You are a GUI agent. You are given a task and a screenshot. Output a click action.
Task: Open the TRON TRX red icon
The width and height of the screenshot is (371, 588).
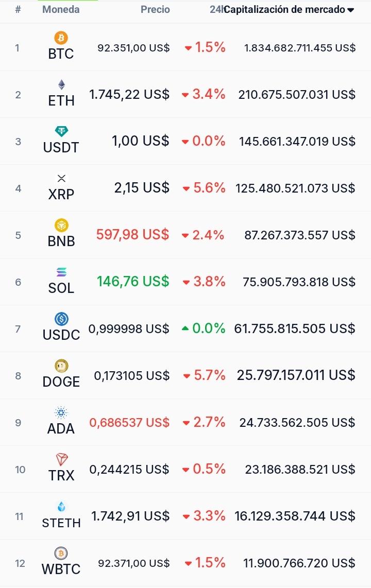(61, 459)
